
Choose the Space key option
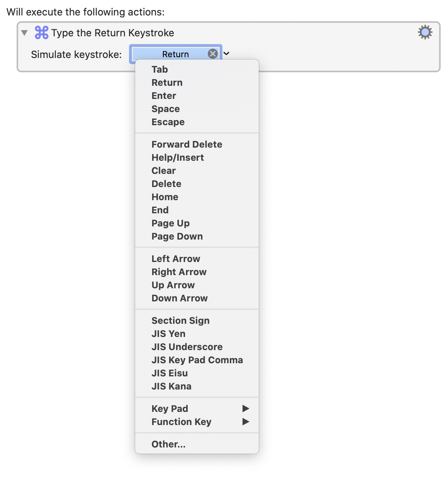coord(166,109)
